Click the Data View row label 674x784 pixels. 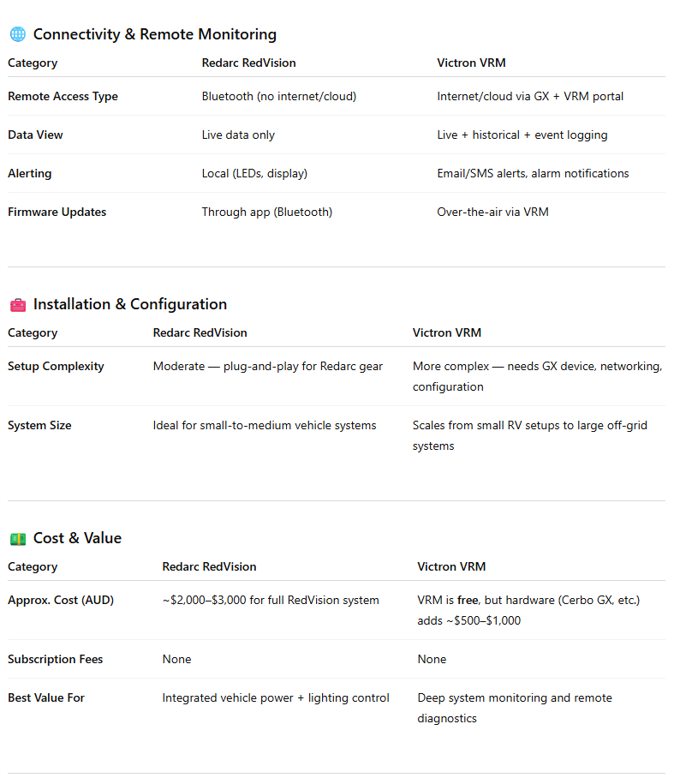tap(35, 135)
